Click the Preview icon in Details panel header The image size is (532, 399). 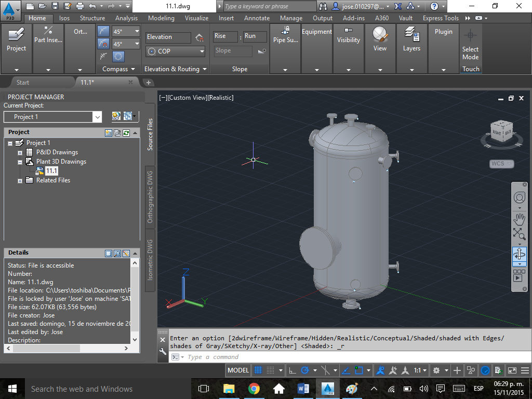tap(117, 253)
